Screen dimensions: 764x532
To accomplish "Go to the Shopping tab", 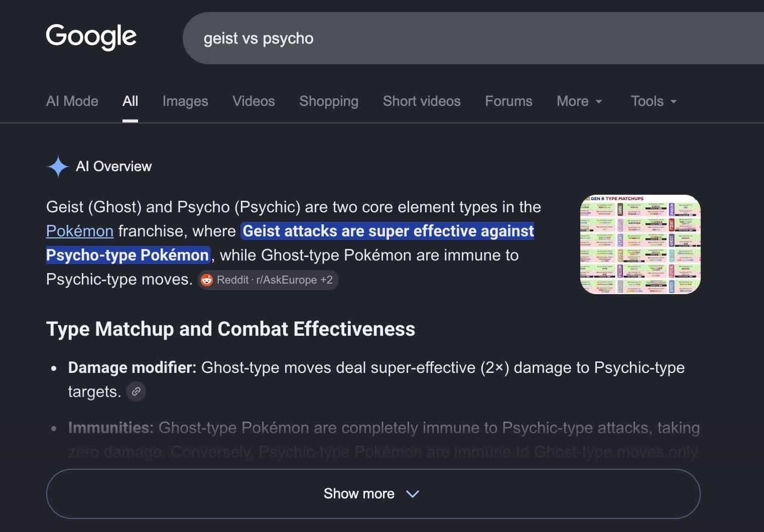I will coord(329,101).
